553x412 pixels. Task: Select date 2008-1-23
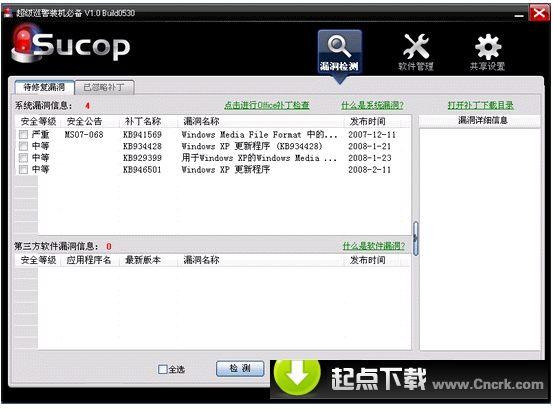370,158
